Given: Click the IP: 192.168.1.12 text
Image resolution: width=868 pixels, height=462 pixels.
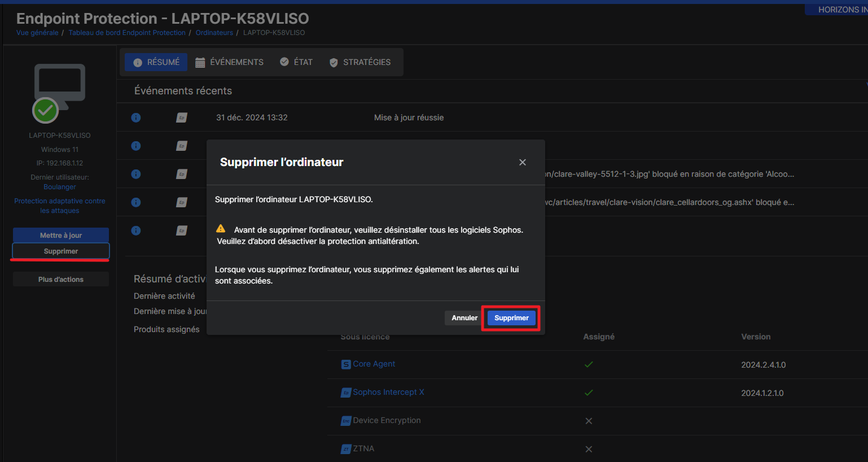Looking at the screenshot, I should tap(60, 163).
